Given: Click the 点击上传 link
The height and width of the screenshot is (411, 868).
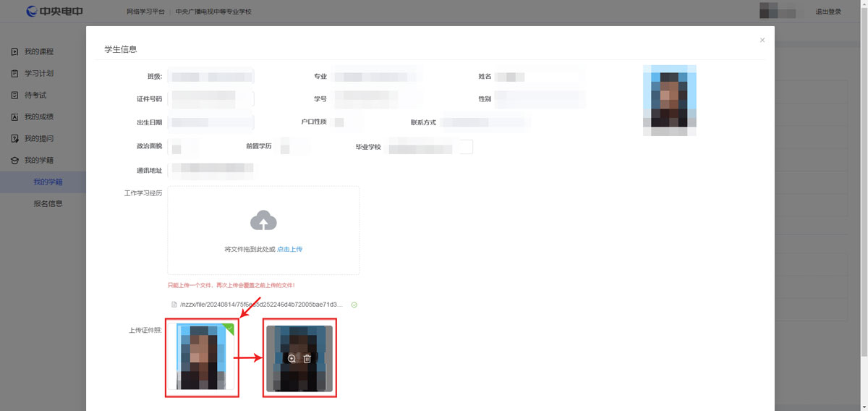Looking at the screenshot, I should pyautogui.click(x=289, y=249).
